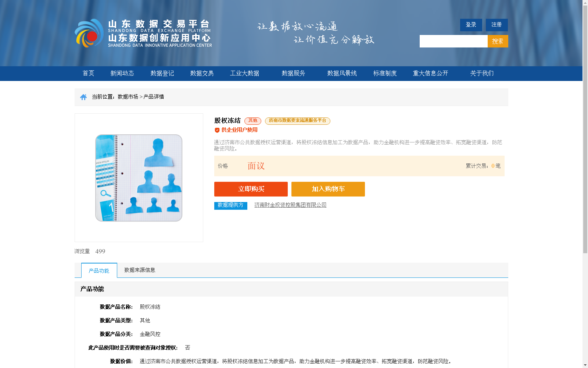Open the 数据服务 menu item
This screenshot has width=588, height=368.
pos(293,73)
